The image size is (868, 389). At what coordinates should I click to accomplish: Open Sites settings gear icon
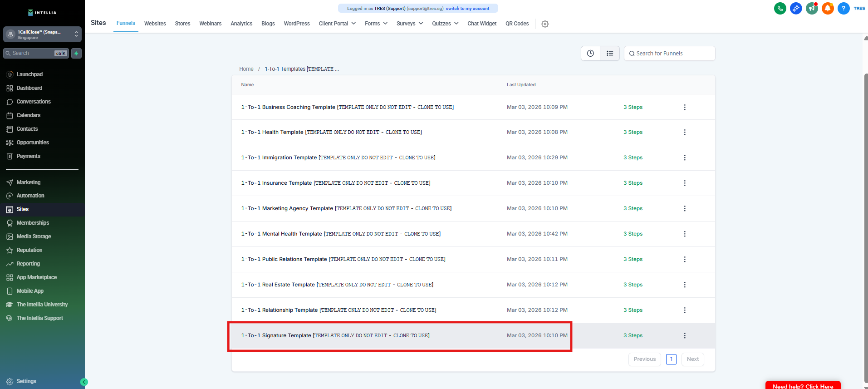coord(545,24)
